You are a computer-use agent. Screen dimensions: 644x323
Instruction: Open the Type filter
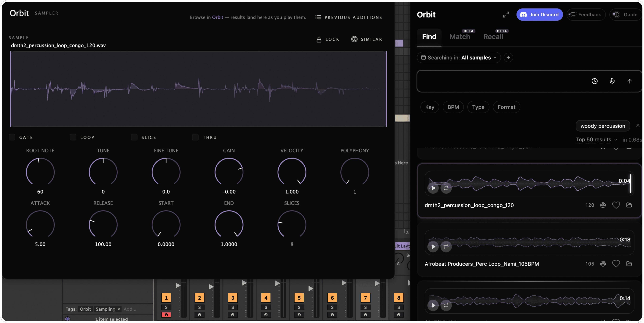point(478,107)
